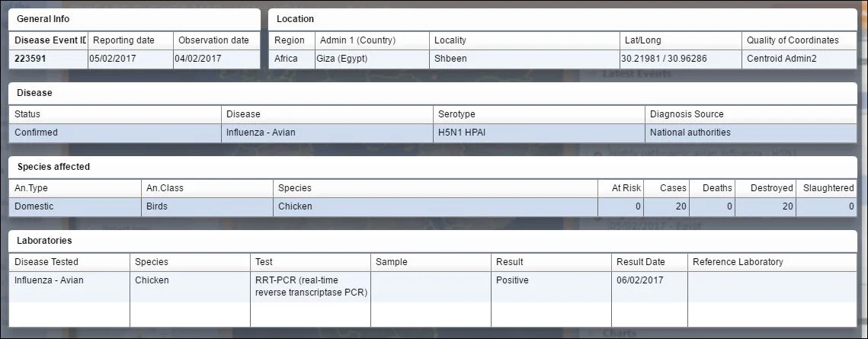Click the Positive result cell
Screen dimensions: 868x339
click(551, 287)
